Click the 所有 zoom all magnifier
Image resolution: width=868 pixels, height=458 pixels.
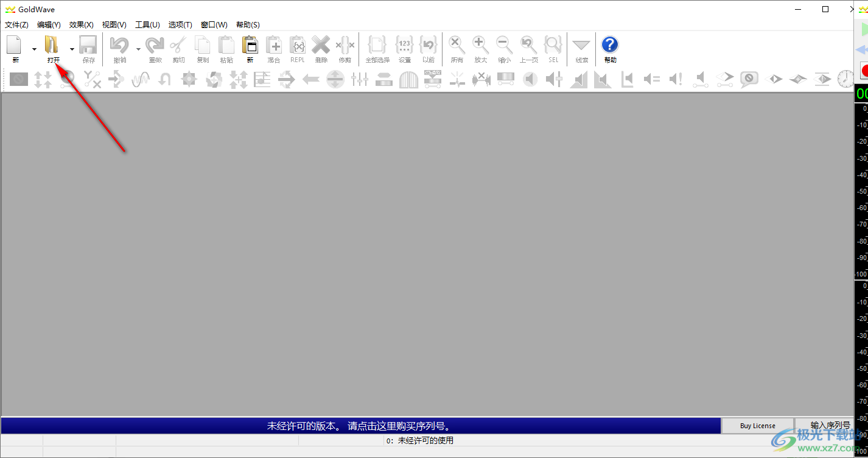(x=457, y=45)
